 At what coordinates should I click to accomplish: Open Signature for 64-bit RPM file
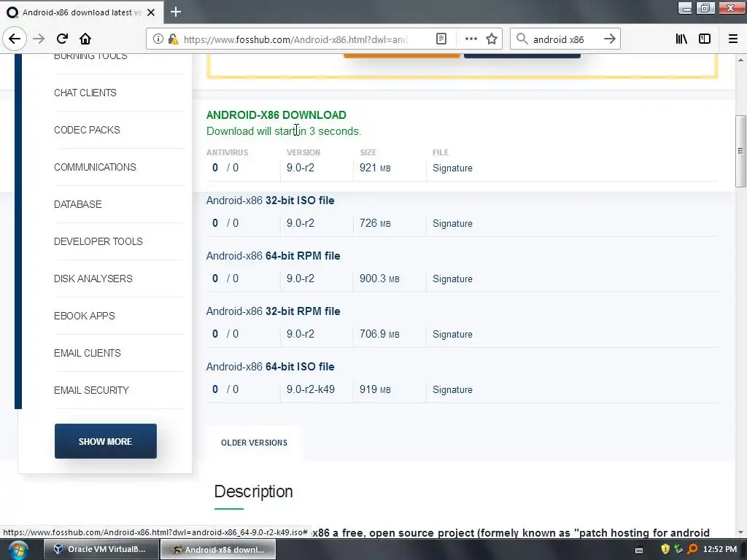click(452, 279)
